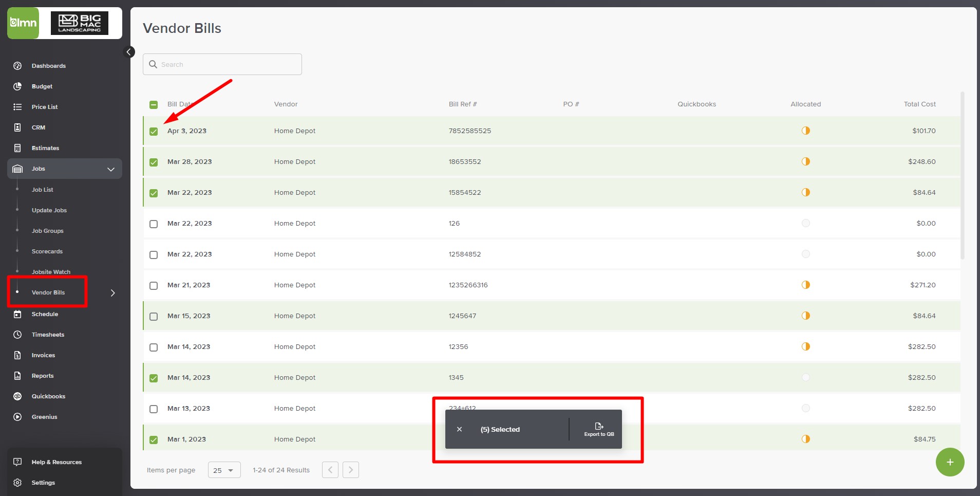Dismiss the selection bar with X
Image resolution: width=980 pixels, height=496 pixels.
460,429
